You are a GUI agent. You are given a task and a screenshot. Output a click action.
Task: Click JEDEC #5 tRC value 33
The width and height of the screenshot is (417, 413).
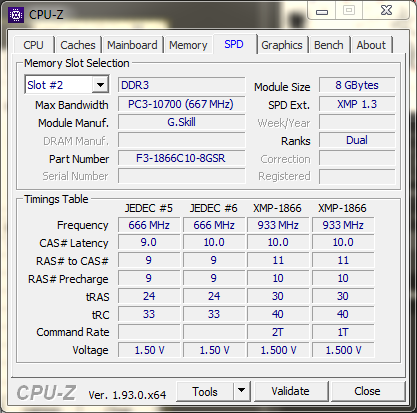tap(149, 314)
